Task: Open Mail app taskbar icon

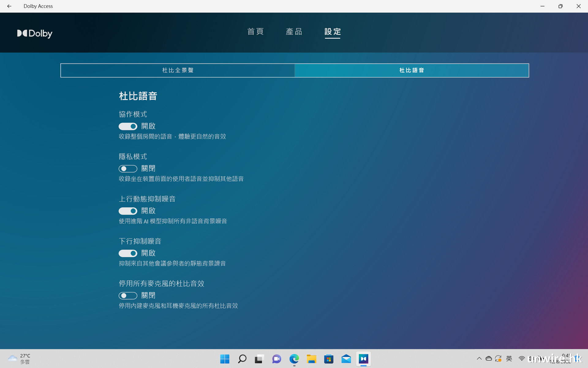Action: pyautogui.click(x=346, y=359)
